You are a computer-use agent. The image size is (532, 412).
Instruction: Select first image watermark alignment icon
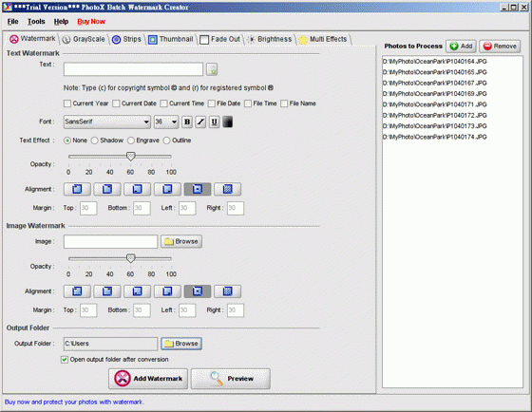coord(77,291)
